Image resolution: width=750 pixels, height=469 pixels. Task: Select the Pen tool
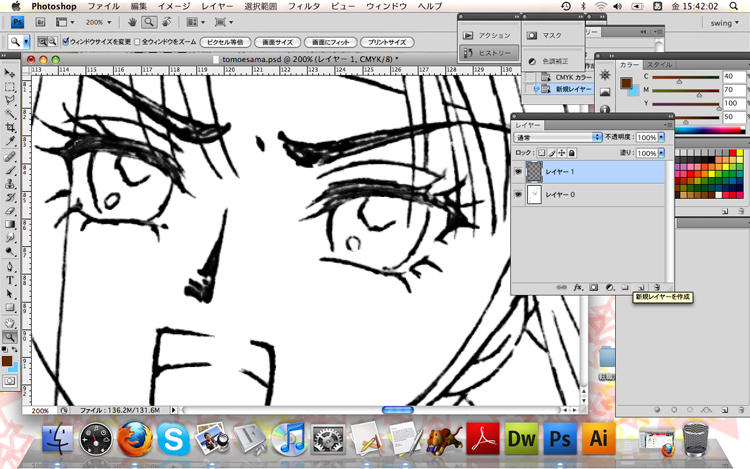10,267
